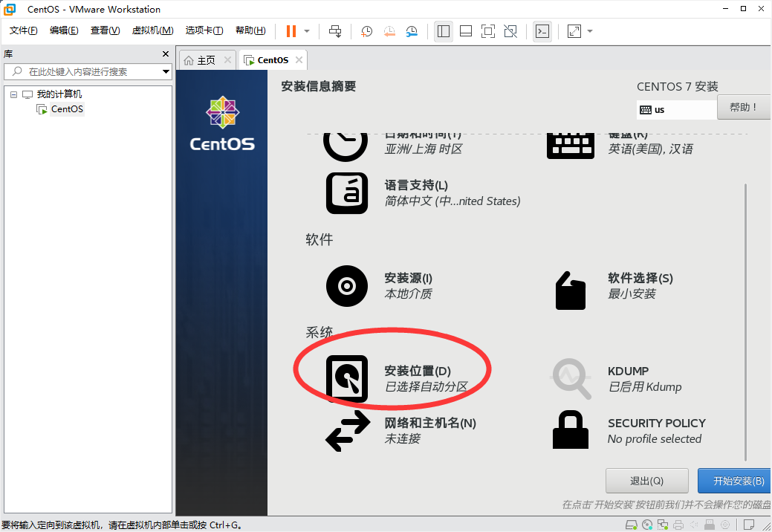This screenshot has height=532, width=772.
Task: Click the message log status bar icon
Action: click(748, 525)
